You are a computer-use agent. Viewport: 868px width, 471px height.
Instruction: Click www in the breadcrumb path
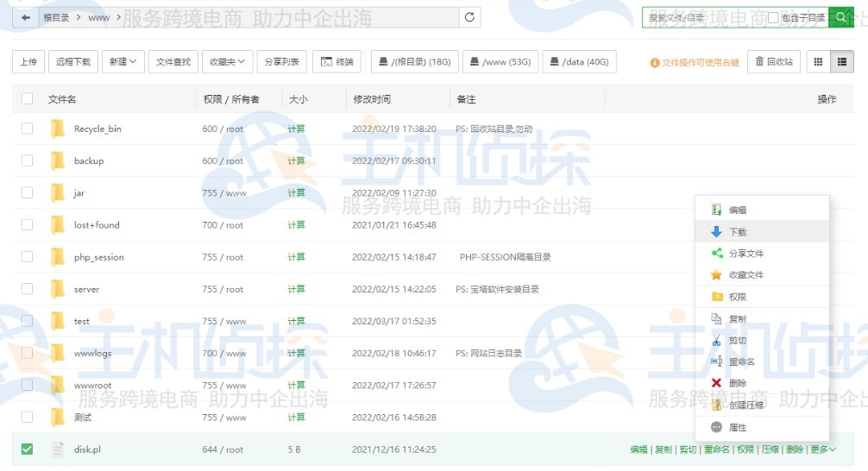[99, 18]
